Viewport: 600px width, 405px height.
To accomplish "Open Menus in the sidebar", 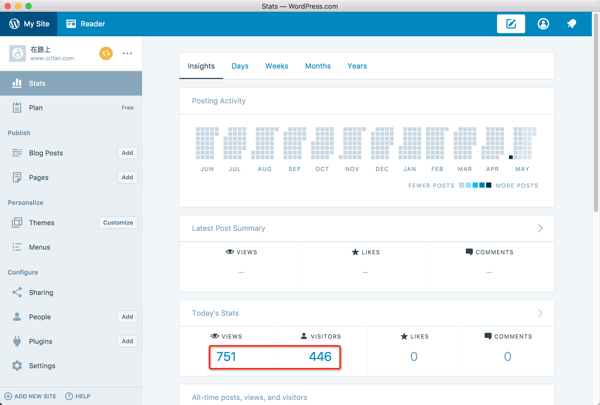I will point(39,247).
